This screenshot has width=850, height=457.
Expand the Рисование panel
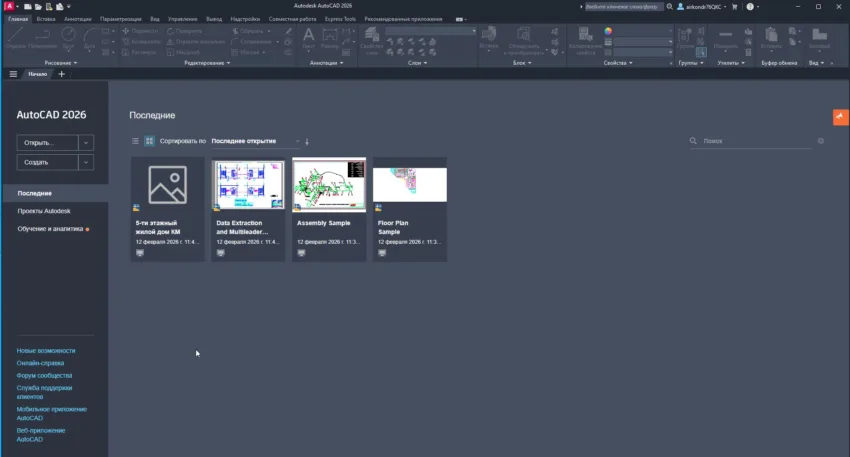coord(60,63)
